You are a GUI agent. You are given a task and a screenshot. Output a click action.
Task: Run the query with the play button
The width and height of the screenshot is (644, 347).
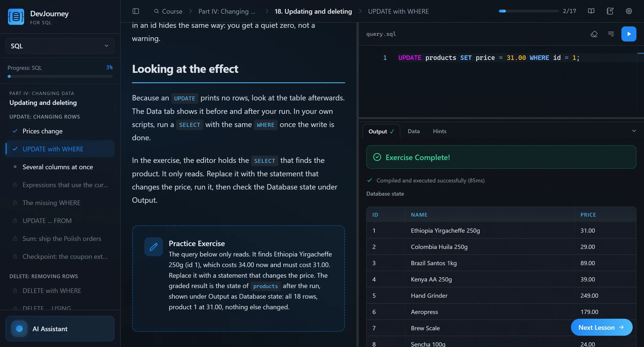628,34
